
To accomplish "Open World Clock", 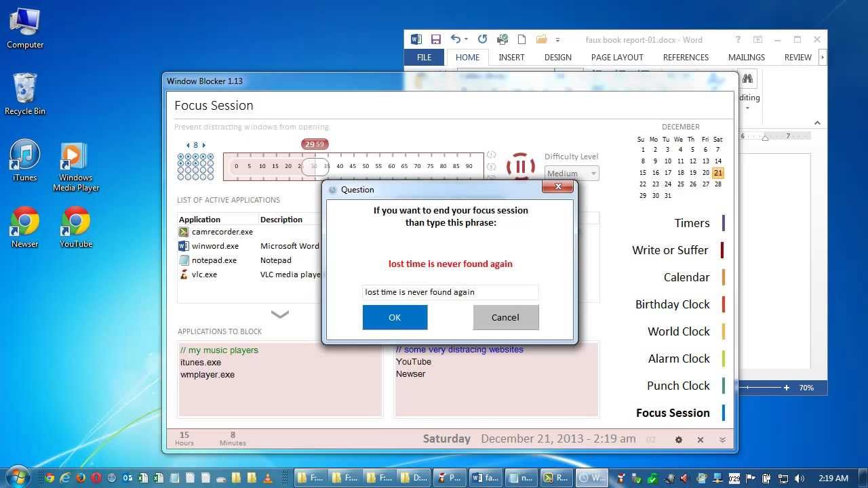I will pos(678,331).
